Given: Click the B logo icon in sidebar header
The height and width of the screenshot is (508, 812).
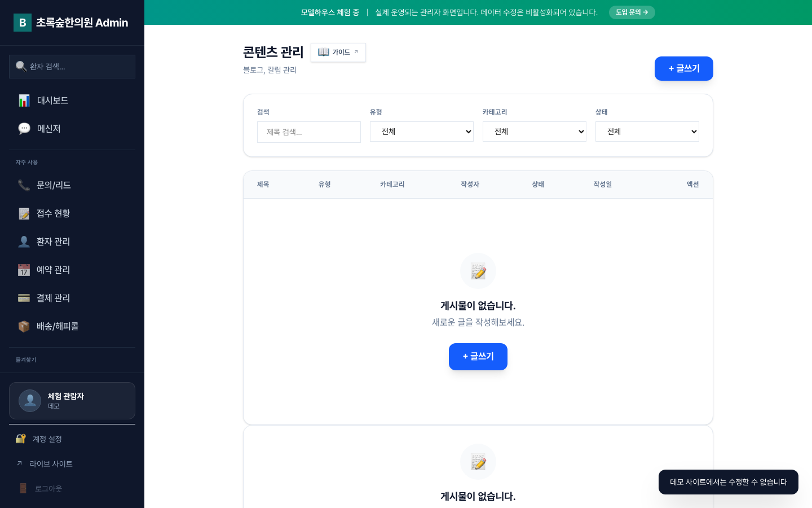Looking at the screenshot, I should (23, 23).
